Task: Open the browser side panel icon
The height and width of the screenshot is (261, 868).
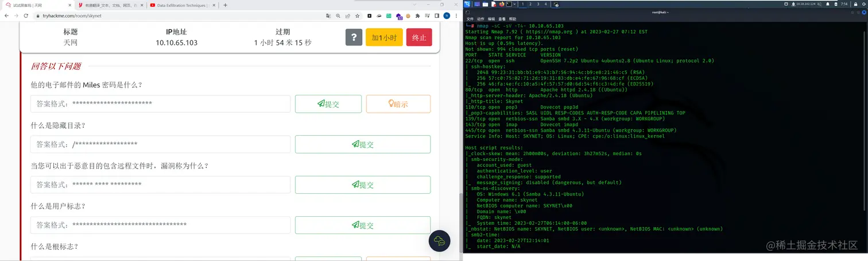Action: (x=437, y=16)
